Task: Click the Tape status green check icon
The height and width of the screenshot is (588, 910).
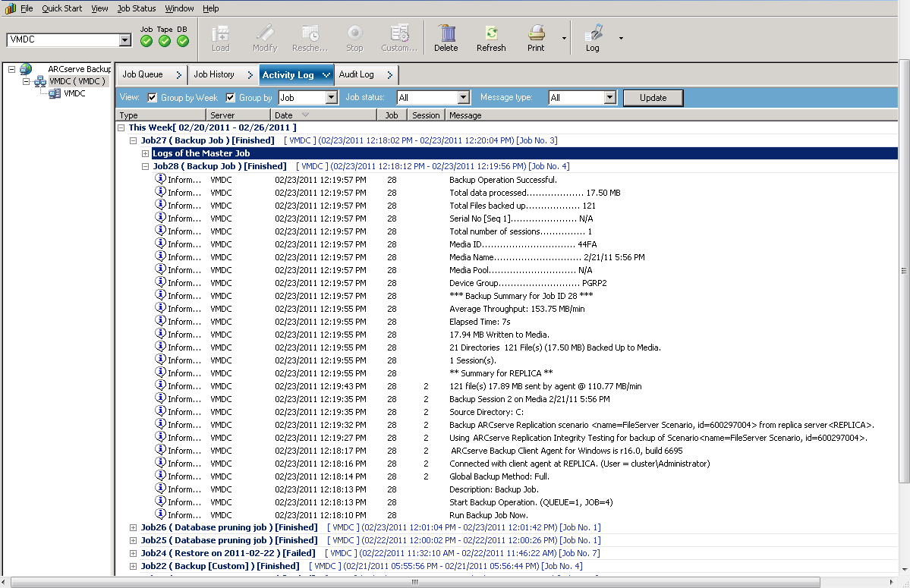Action: [165, 41]
